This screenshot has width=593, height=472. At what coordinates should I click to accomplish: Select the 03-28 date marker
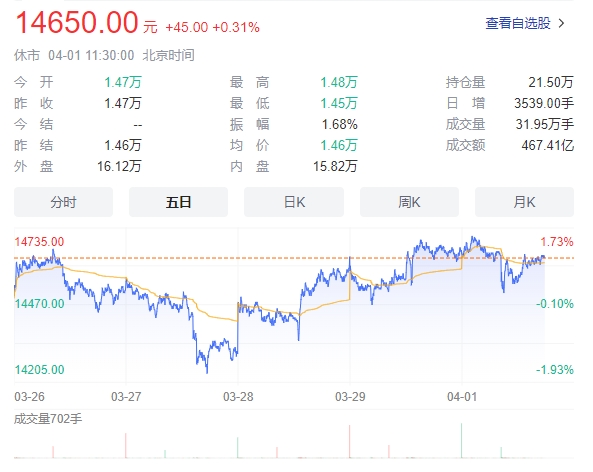coord(238,397)
